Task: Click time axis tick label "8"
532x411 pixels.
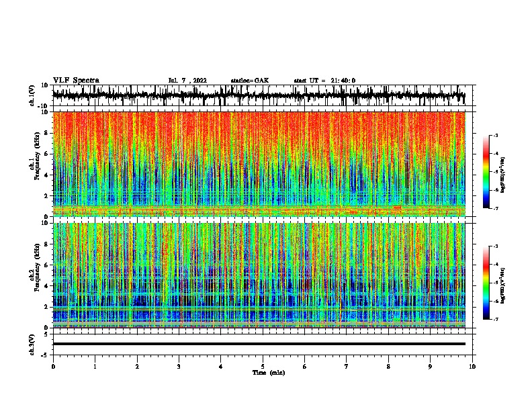Action: (x=388, y=367)
